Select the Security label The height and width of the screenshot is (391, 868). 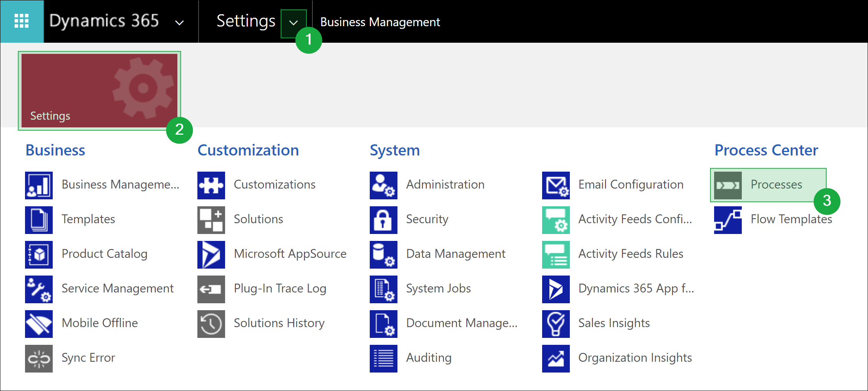tap(427, 219)
